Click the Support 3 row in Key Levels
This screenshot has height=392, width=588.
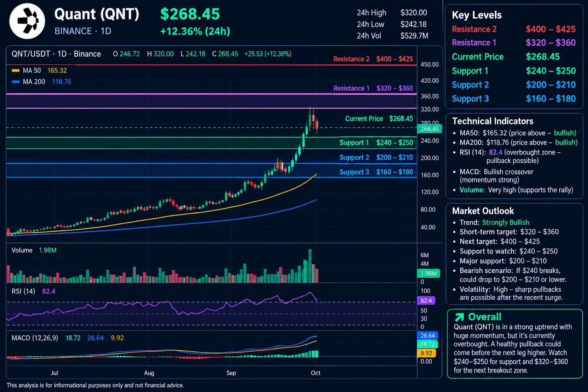(514, 99)
